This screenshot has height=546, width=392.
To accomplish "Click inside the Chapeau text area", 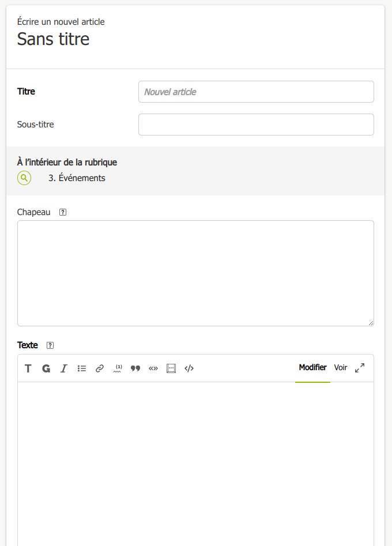I will (x=195, y=273).
